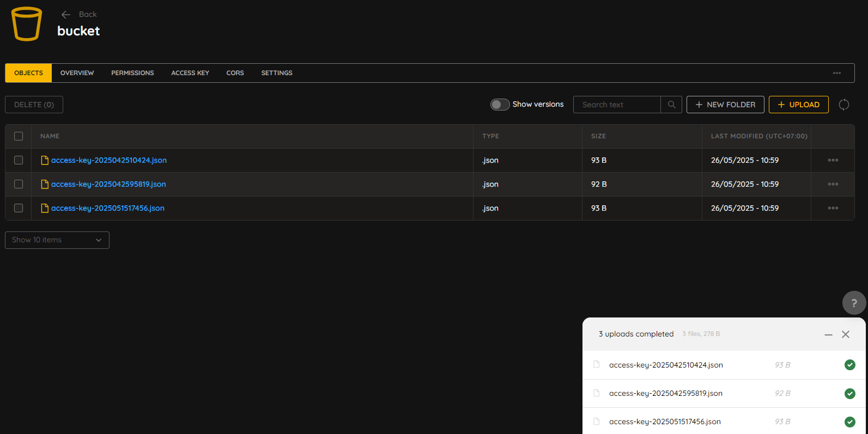
Task: Open access-key-2025051517456.json file link
Action: coord(108,208)
